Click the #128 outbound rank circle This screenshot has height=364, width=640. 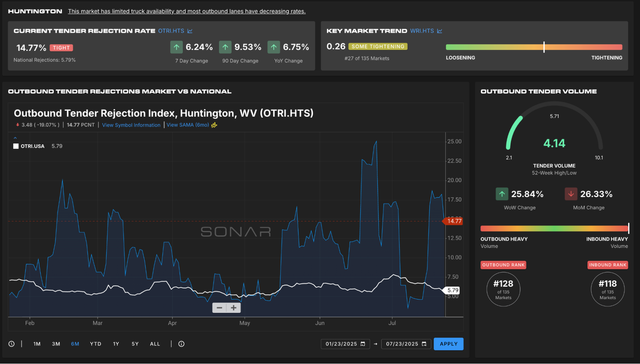click(x=503, y=289)
